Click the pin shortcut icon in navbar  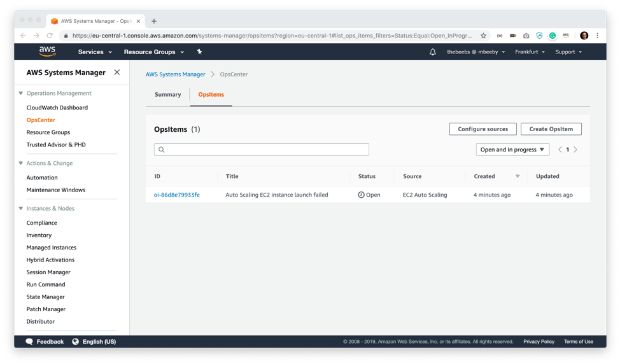click(x=199, y=52)
